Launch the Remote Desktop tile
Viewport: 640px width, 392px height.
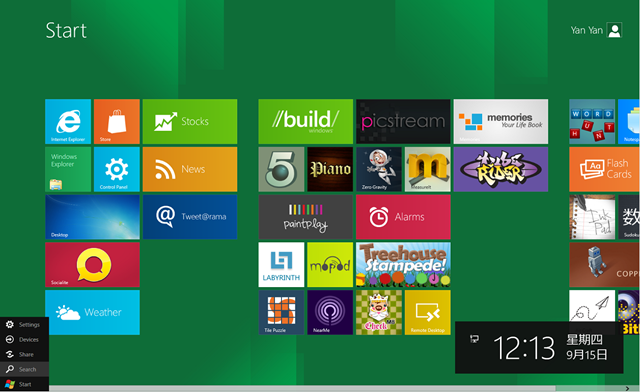point(428,312)
